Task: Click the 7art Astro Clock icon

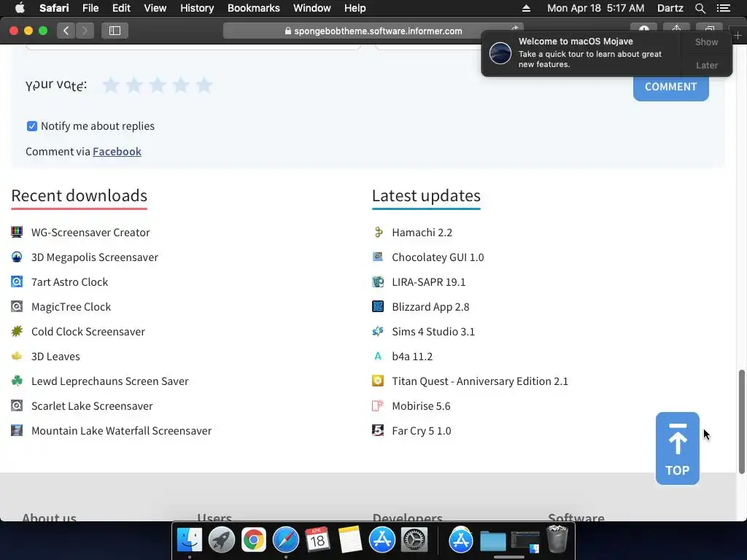Action: point(17,281)
